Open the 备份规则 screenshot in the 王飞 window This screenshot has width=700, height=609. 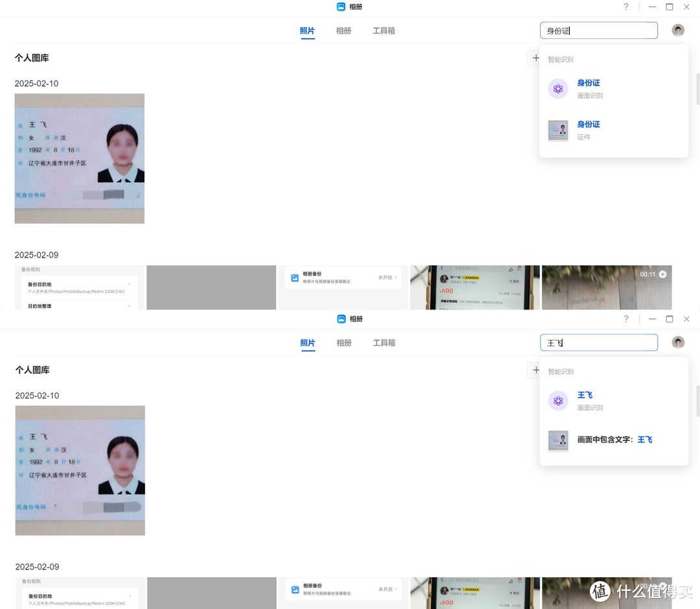pyautogui.click(x=80, y=593)
